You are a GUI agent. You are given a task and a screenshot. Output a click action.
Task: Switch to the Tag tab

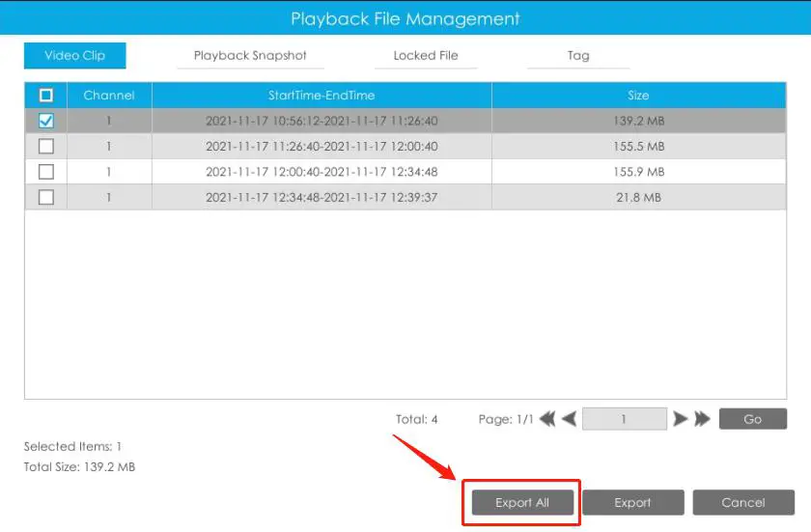pos(578,55)
